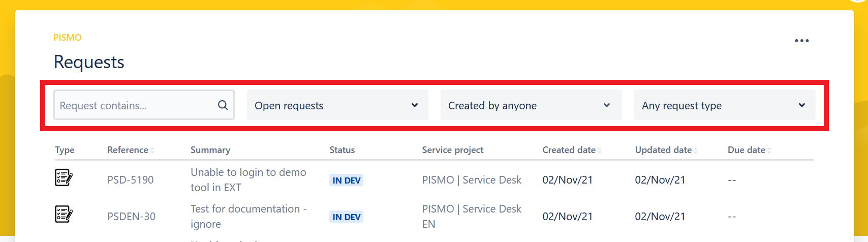This screenshot has width=868, height=242.
Task: Sort table by Created date
Action: (x=572, y=150)
